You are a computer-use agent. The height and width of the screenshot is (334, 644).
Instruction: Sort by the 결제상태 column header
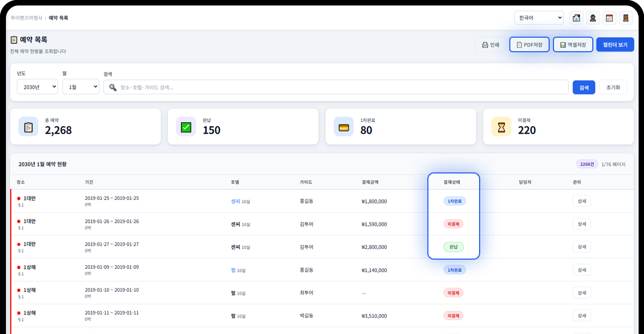(452, 182)
